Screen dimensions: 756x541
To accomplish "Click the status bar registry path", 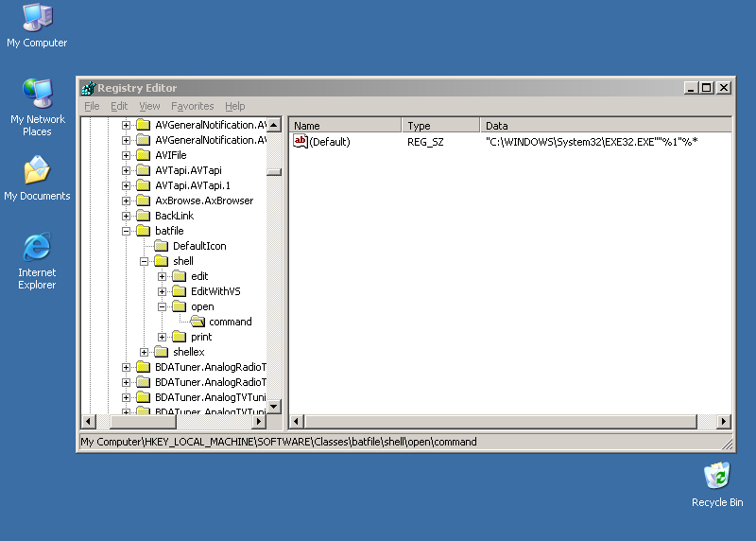I will pos(279,442).
